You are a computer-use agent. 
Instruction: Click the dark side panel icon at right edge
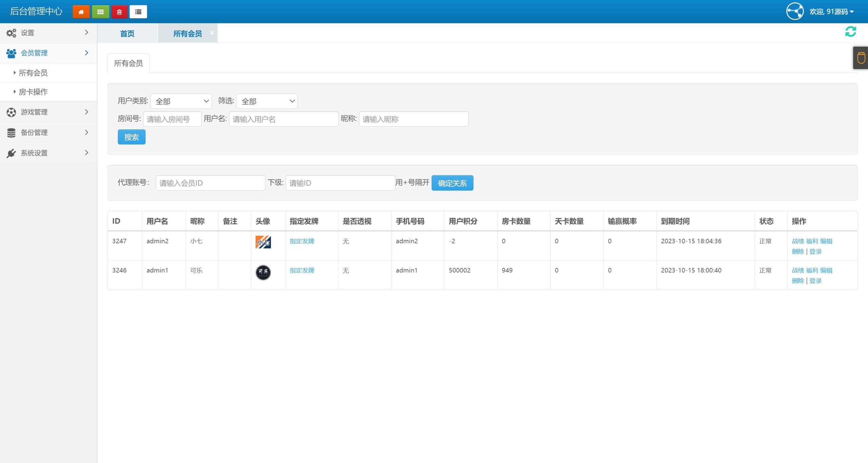coord(861,58)
